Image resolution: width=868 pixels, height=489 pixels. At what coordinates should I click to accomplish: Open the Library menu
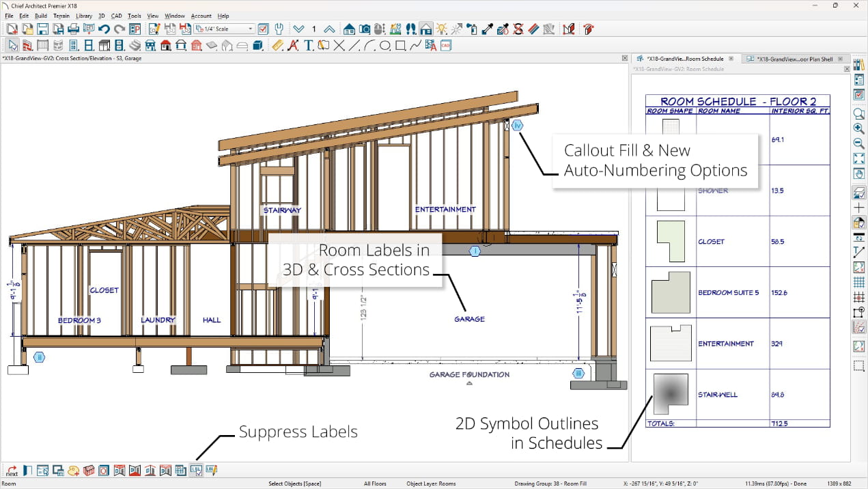click(x=84, y=16)
